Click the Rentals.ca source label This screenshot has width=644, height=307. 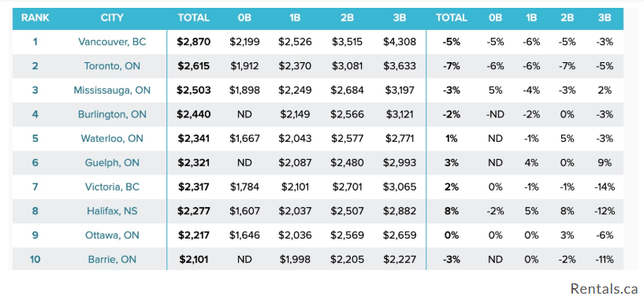pos(604,289)
